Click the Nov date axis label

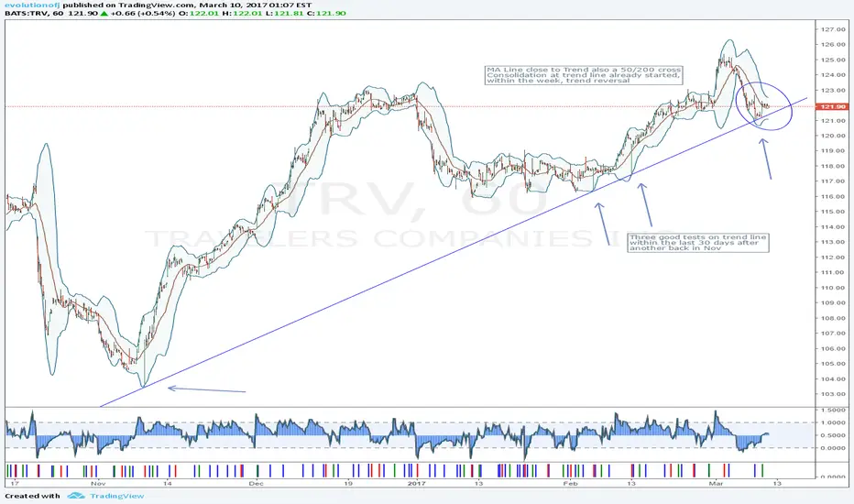coord(98,483)
